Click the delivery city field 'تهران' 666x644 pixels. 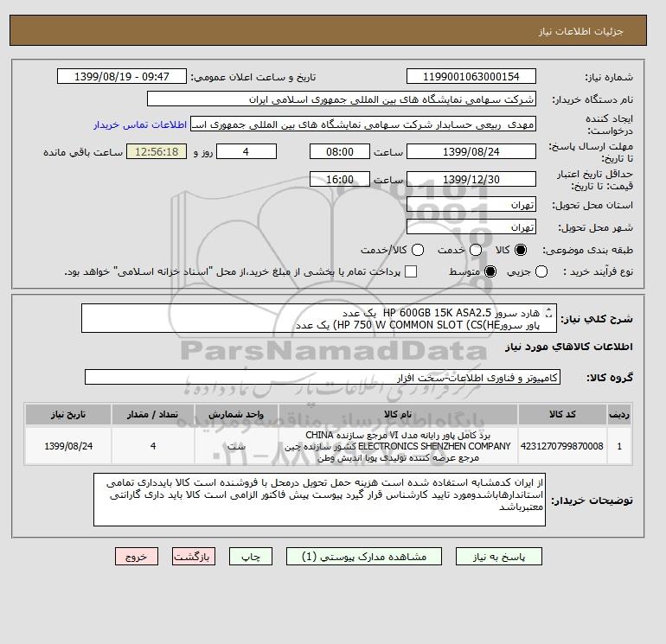click(471, 226)
